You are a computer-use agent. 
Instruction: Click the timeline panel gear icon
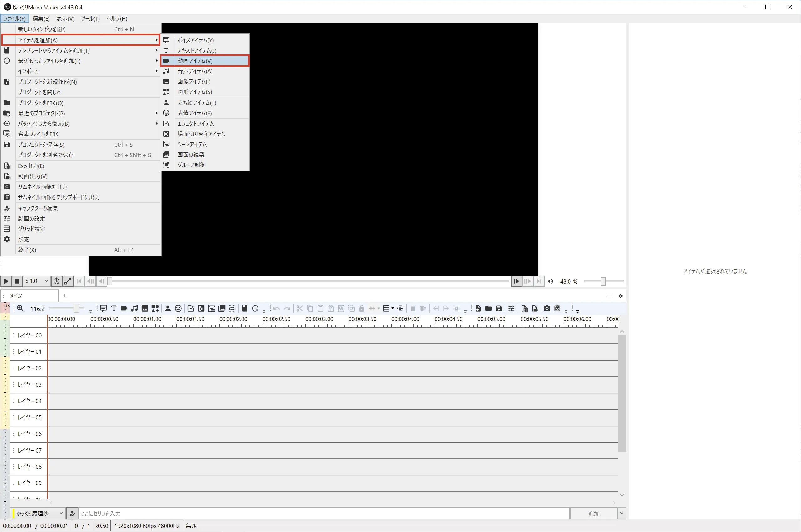click(620, 296)
